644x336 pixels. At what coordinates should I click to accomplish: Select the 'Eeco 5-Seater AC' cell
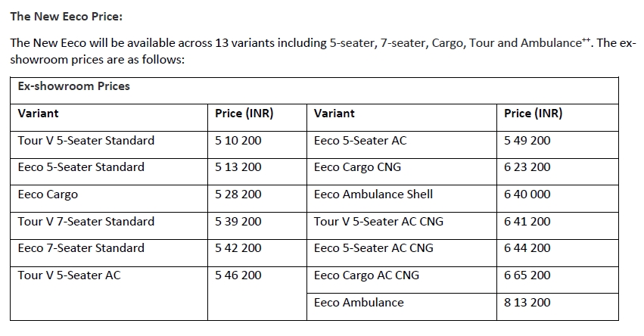coord(360,141)
